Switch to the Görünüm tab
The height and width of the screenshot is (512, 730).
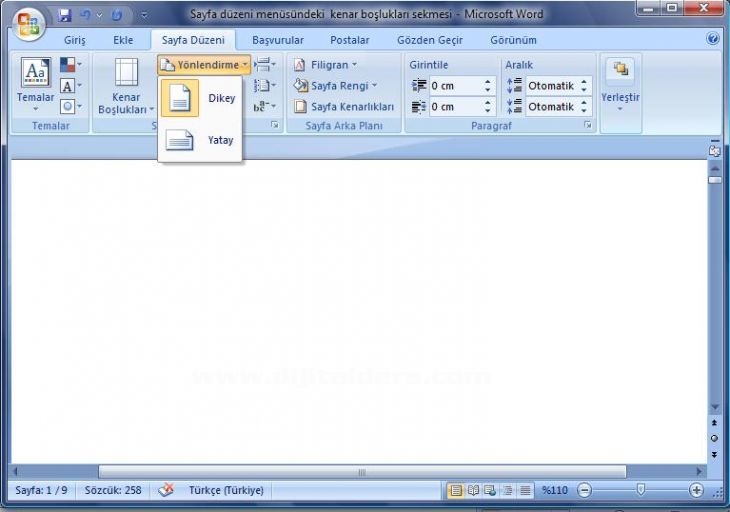(513, 40)
